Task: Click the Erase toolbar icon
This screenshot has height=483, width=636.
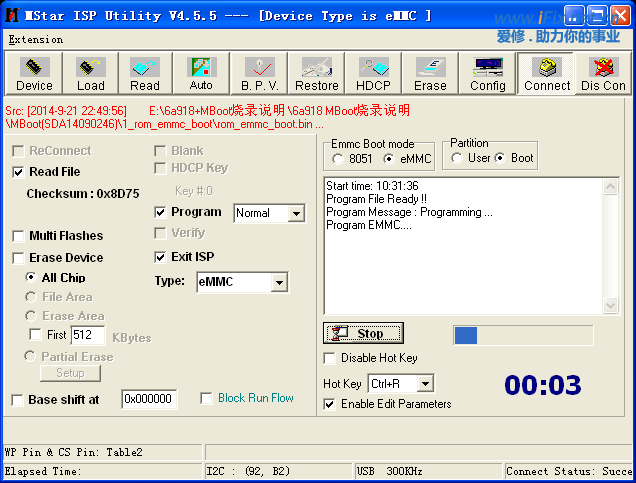Action: tap(430, 73)
